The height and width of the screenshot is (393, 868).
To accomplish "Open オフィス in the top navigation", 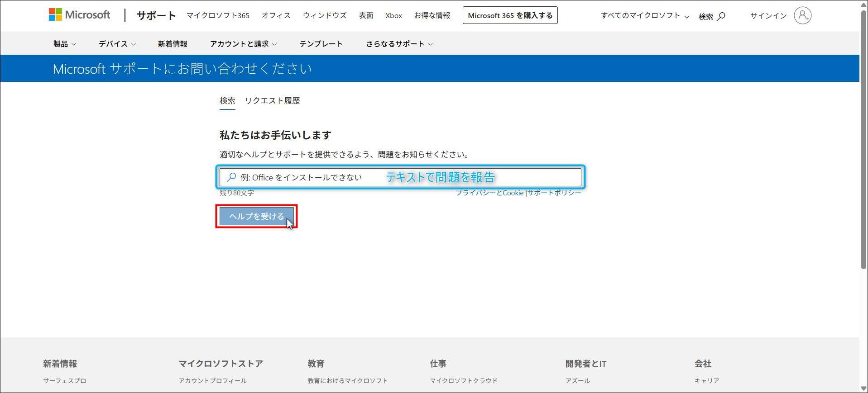I will [276, 15].
